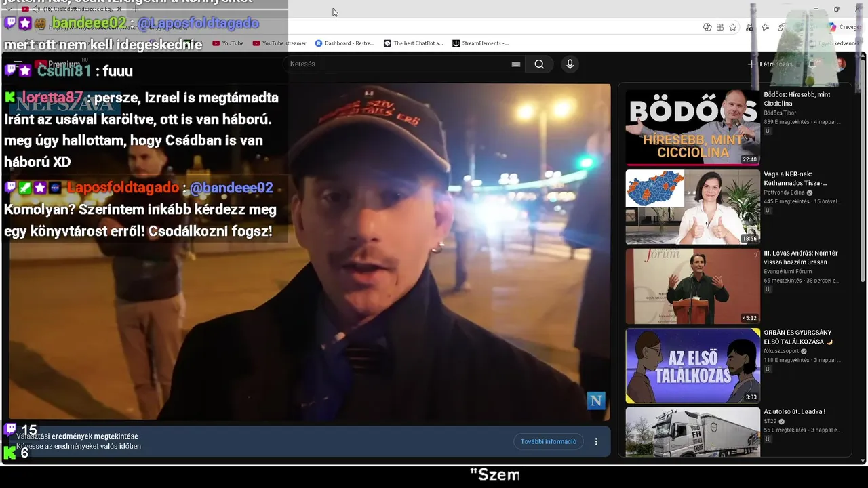868x488 pixels.
Task: Click További információ on the election panel
Action: click(548, 441)
